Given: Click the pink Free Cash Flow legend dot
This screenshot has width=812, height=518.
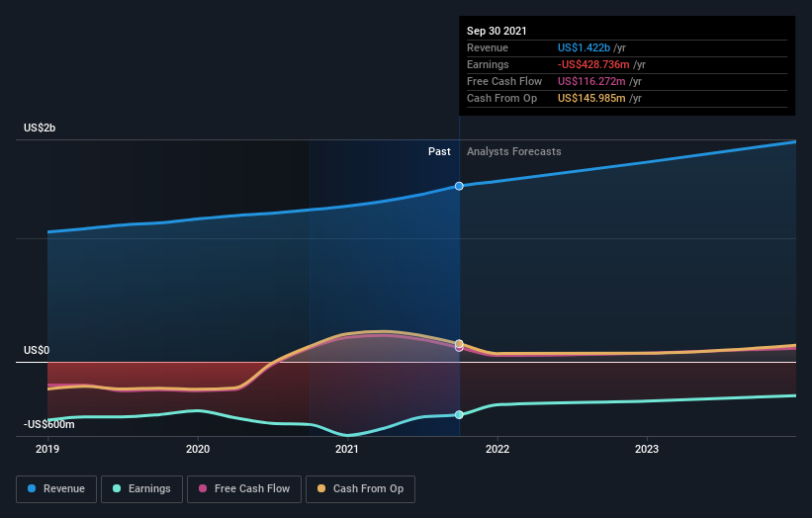Looking at the screenshot, I should click(203, 488).
